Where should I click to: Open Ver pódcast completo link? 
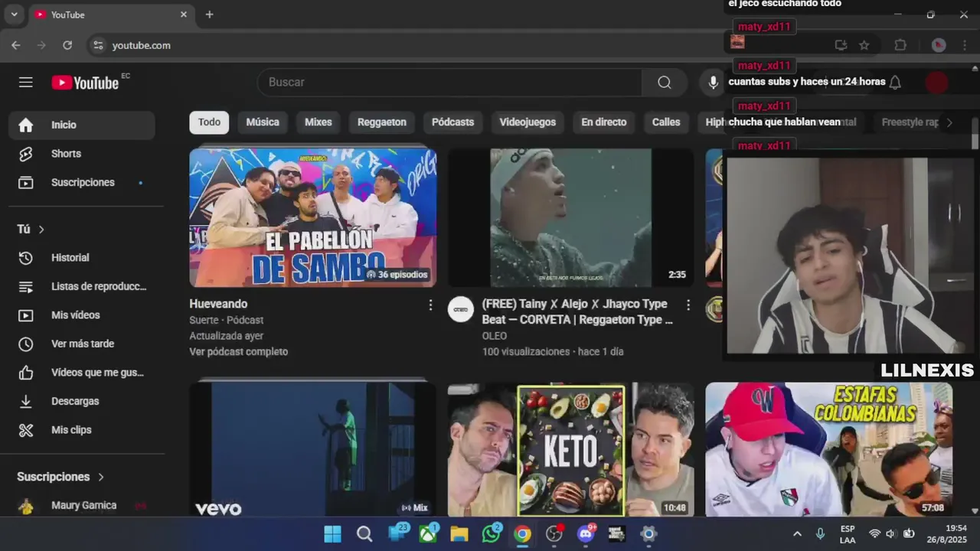pos(239,352)
